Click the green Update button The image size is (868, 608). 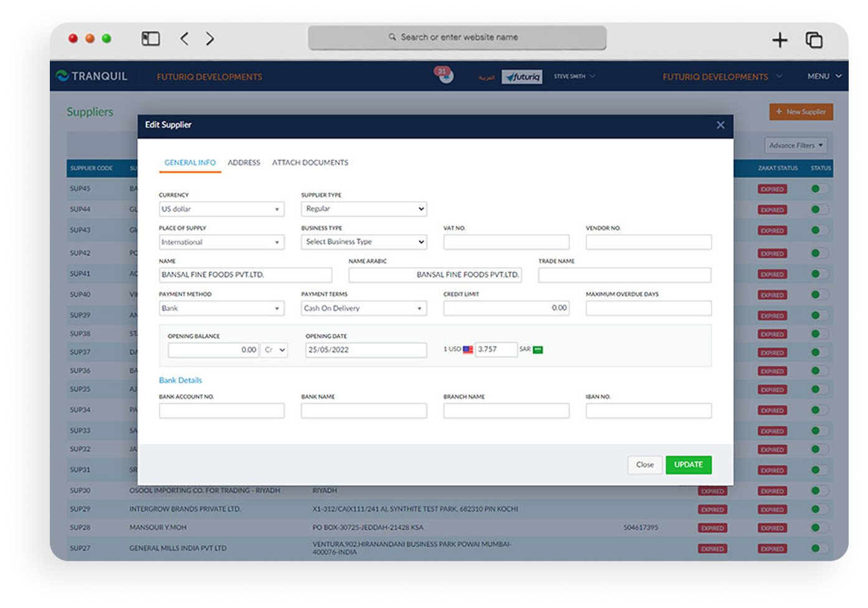tap(688, 465)
